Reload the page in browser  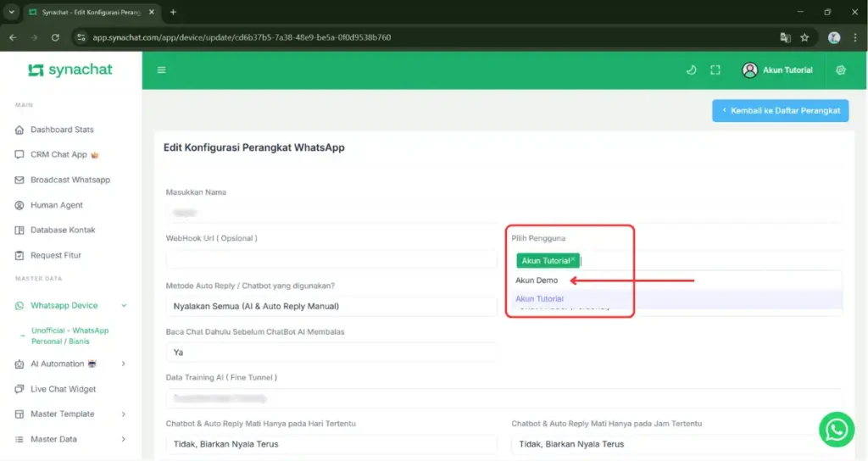click(55, 37)
